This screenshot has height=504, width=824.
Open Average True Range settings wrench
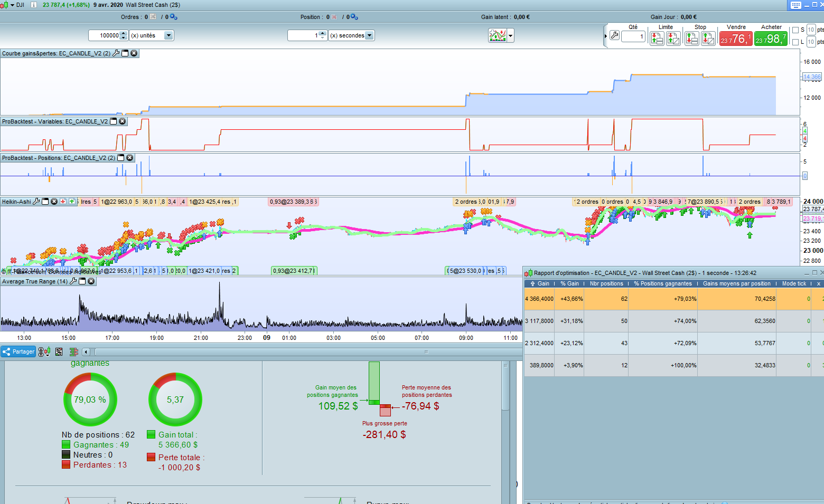click(73, 281)
